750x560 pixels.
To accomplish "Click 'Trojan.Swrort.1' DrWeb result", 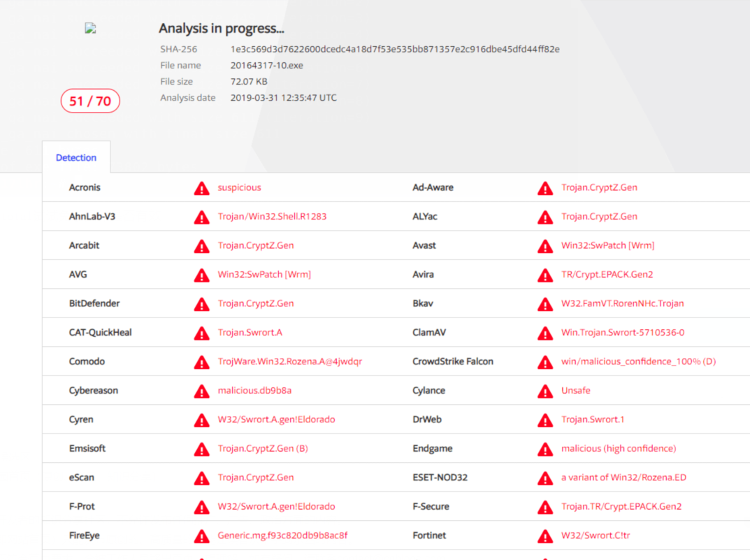I will 593,419.
